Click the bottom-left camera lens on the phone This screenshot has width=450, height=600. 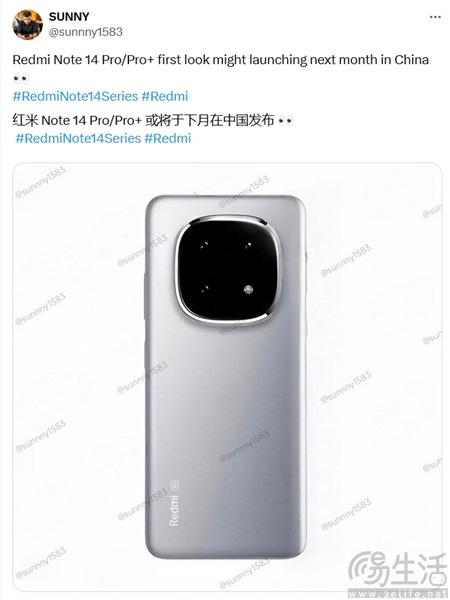click(x=205, y=289)
